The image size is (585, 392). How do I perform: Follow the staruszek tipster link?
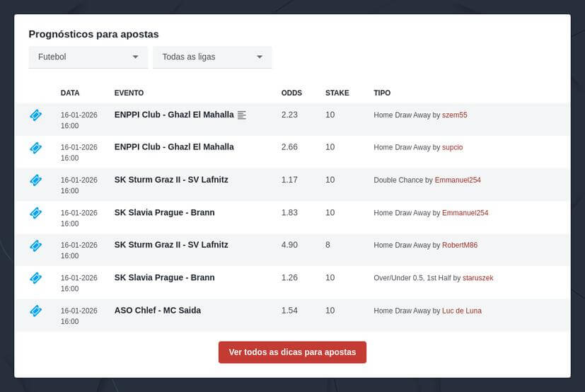477,278
